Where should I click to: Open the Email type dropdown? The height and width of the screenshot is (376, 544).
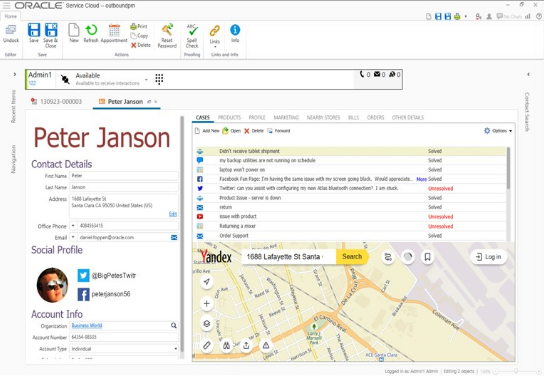(x=73, y=237)
